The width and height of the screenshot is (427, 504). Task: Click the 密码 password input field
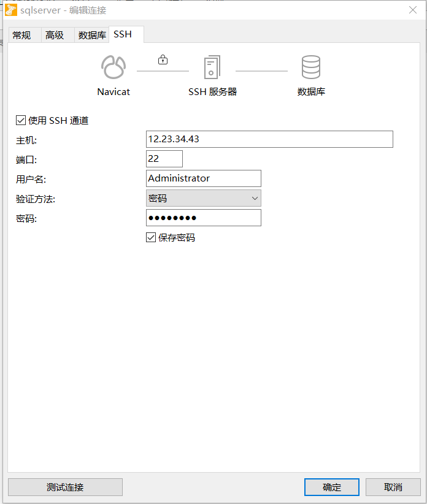204,218
